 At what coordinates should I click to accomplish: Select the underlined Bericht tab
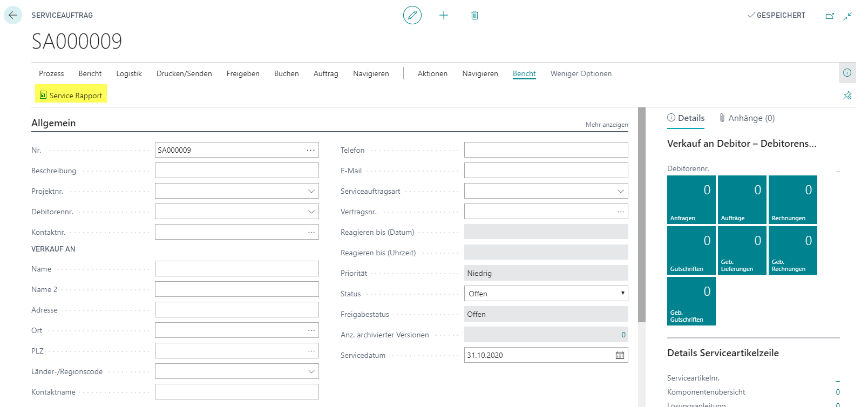click(524, 73)
